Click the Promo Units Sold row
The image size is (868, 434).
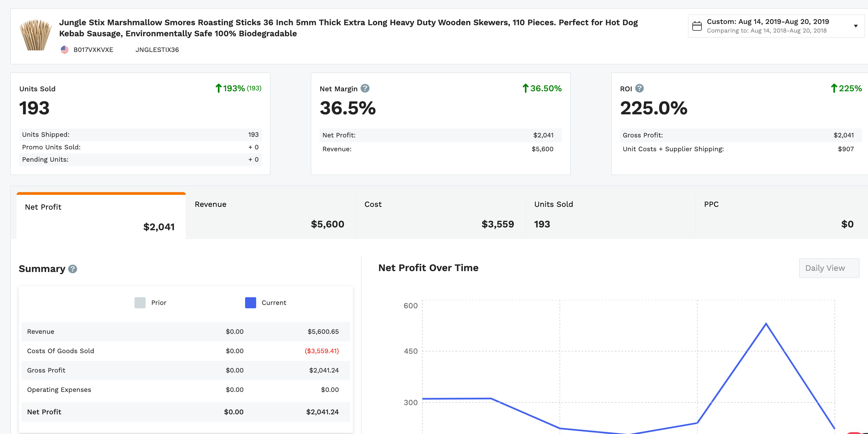tap(140, 147)
